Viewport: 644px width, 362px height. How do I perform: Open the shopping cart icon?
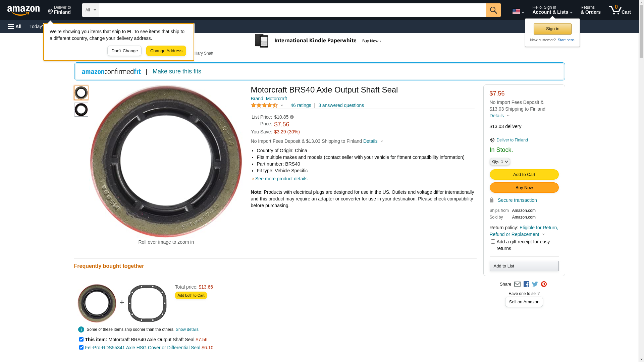pyautogui.click(x=620, y=10)
